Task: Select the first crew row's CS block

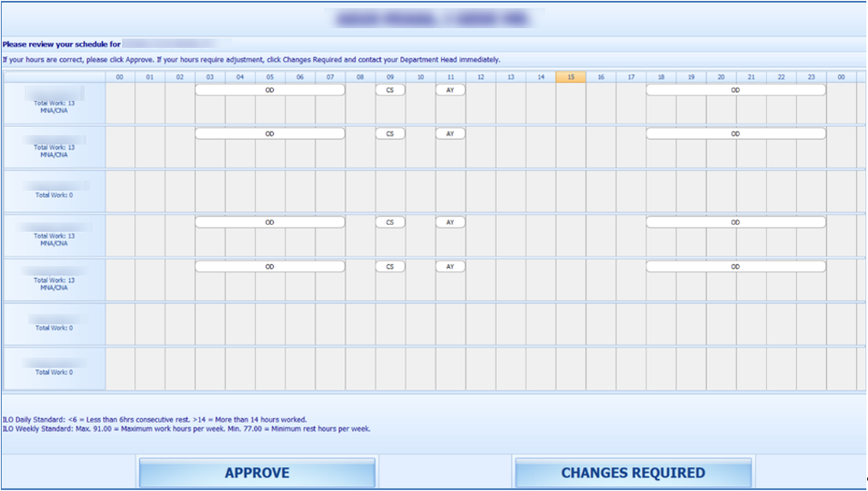Action: click(390, 90)
